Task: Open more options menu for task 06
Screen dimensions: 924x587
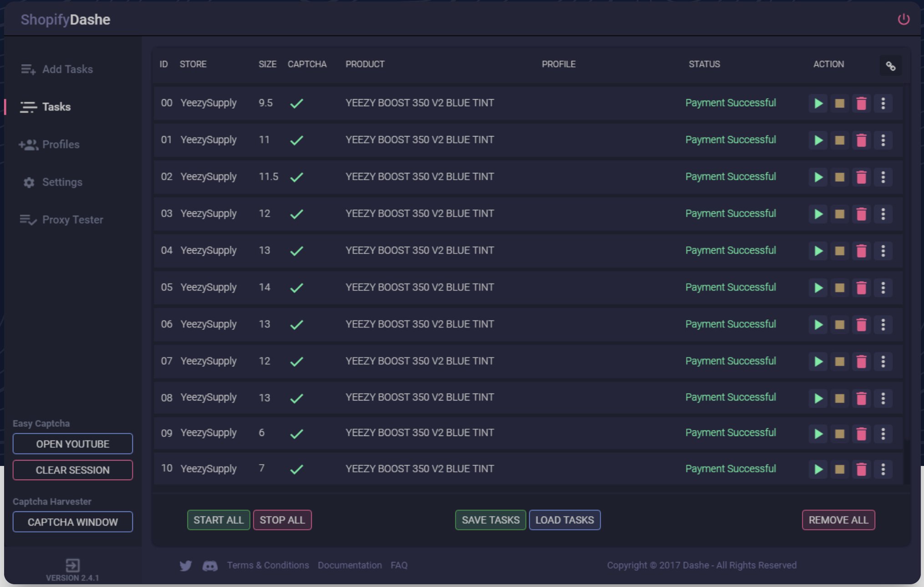Action: tap(883, 324)
